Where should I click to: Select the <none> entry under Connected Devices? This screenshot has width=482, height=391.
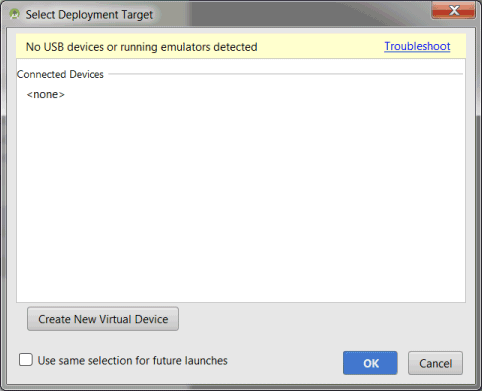tap(46, 95)
